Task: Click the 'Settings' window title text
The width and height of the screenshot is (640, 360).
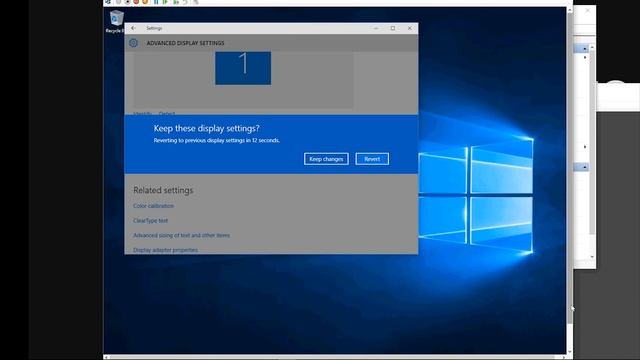Action: [154, 28]
